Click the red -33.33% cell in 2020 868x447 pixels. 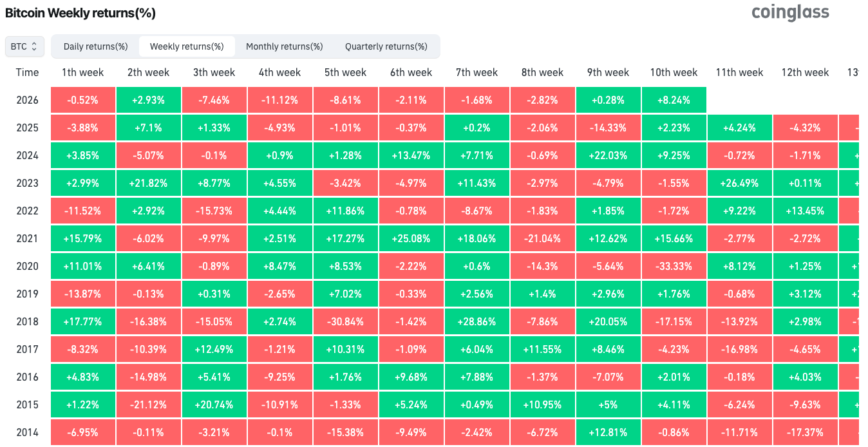674,266
